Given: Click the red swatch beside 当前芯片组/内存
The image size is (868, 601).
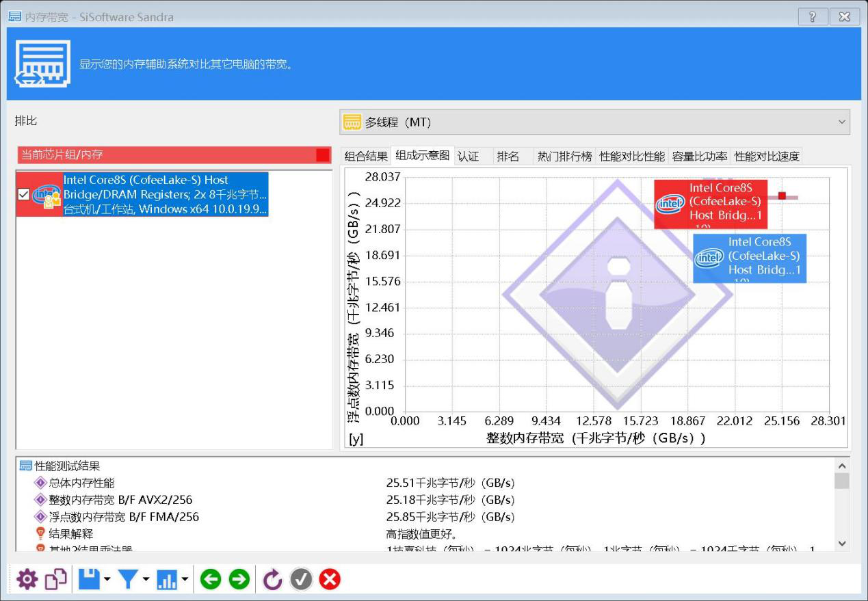Looking at the screenshot, I should tap(323, 155).
